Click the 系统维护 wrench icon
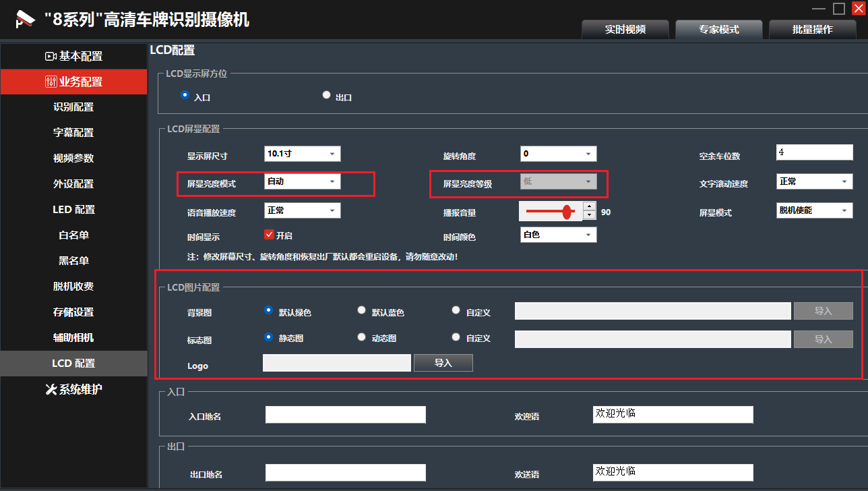 click(x=51, y=389)
